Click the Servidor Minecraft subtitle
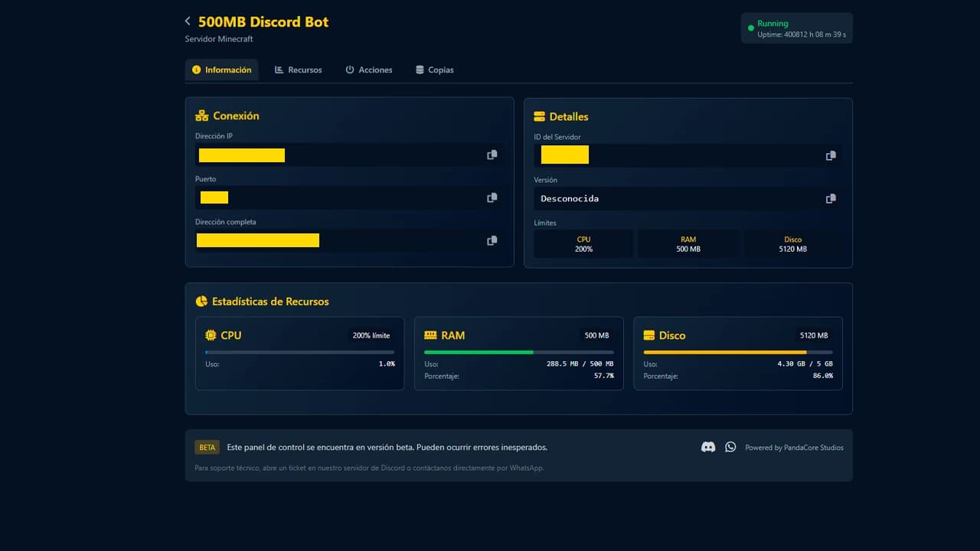Viewport: 980px width, 551px height. click(x=219, y=39)
